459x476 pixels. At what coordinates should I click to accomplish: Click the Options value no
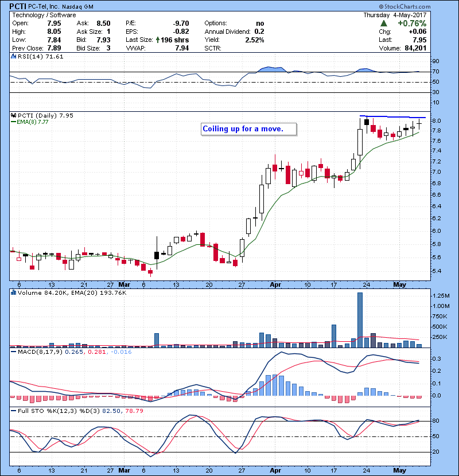pos(260,24)
